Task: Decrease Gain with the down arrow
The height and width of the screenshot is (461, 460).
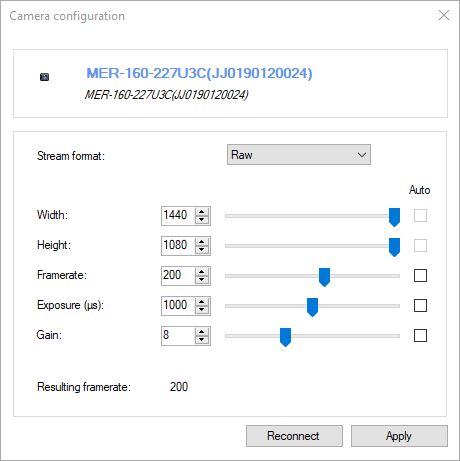Action: coord(201,340)
